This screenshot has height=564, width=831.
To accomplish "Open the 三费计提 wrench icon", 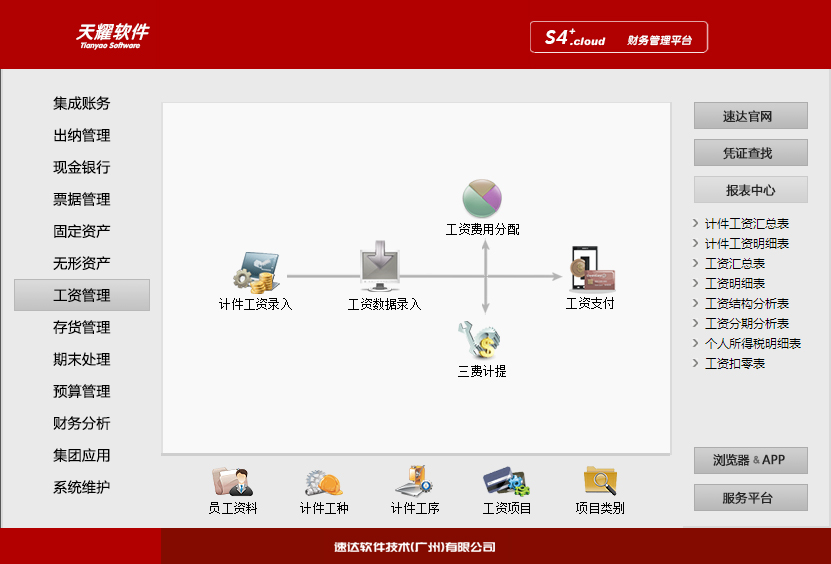I will tap(480, 341).
